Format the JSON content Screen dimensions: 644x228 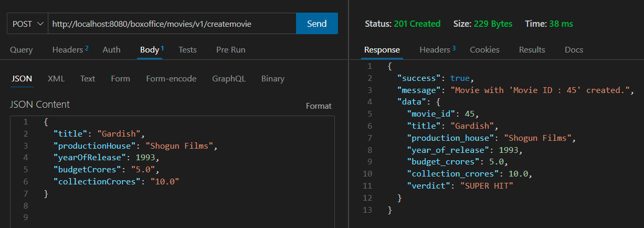pos(319,106)
